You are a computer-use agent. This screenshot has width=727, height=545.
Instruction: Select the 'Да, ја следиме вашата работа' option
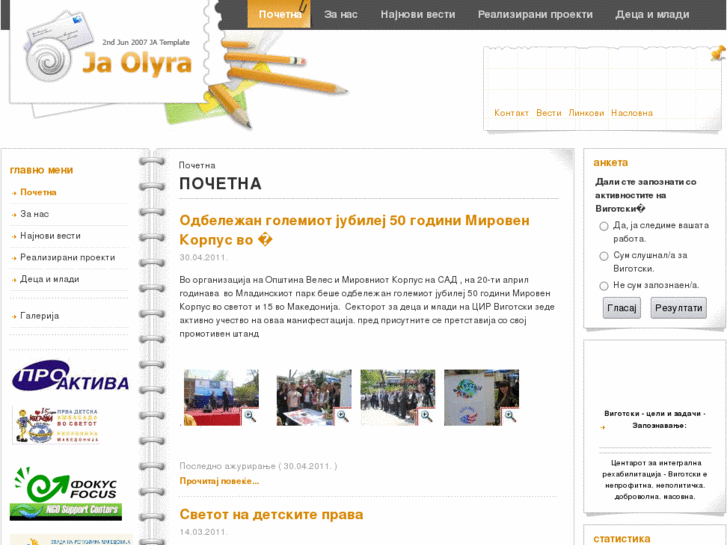click(x=604, y=226)
